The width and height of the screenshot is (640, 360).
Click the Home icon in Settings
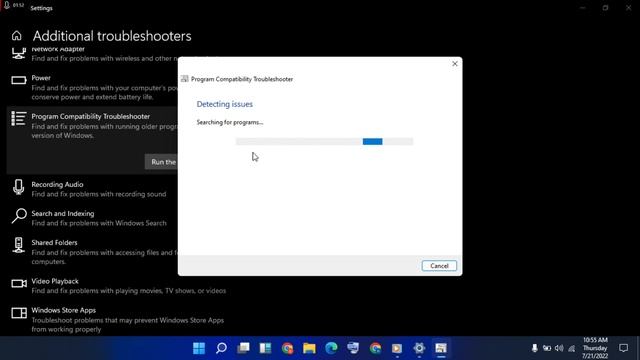[x=17, y=36]
